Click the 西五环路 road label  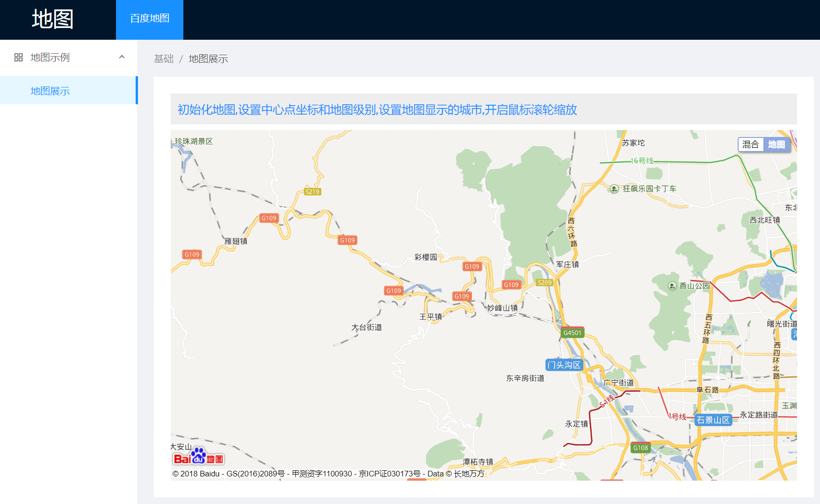point(708,329)
